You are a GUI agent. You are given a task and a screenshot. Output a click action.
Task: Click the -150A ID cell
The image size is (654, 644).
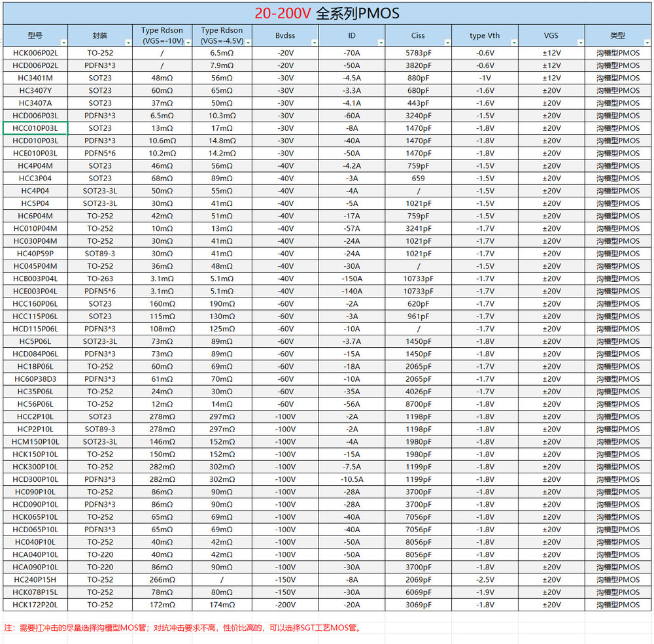[352, 279]
